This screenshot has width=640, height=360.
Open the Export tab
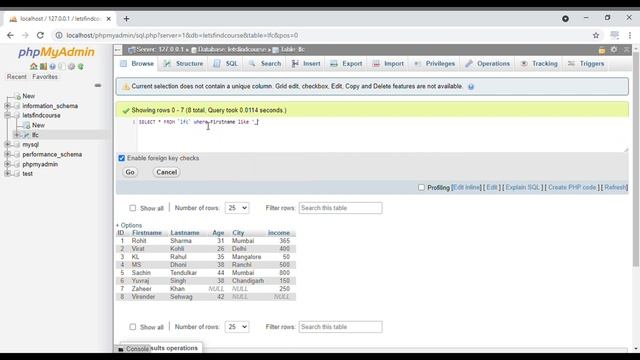coord(346,64)
